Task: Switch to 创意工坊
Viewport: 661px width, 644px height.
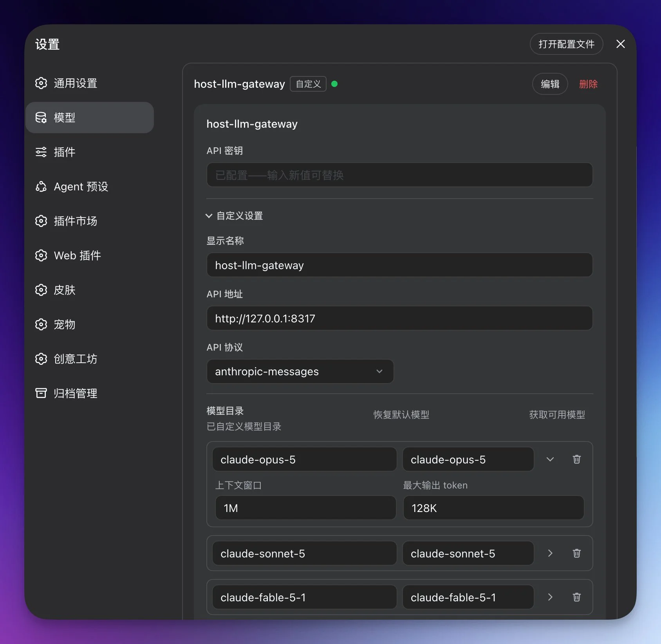Action: pos(90,359)
